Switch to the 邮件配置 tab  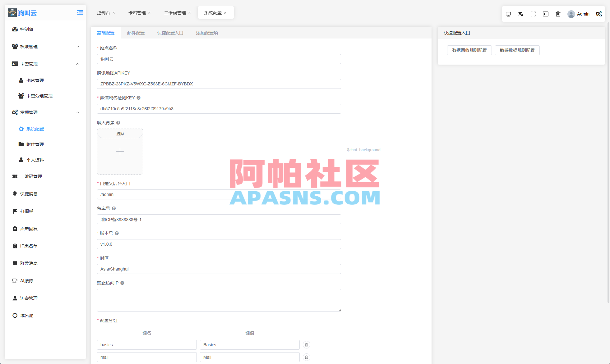(136, 33)
